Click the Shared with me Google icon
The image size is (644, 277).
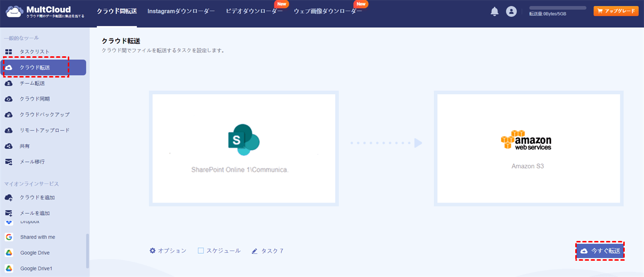(x=9, y=237)
